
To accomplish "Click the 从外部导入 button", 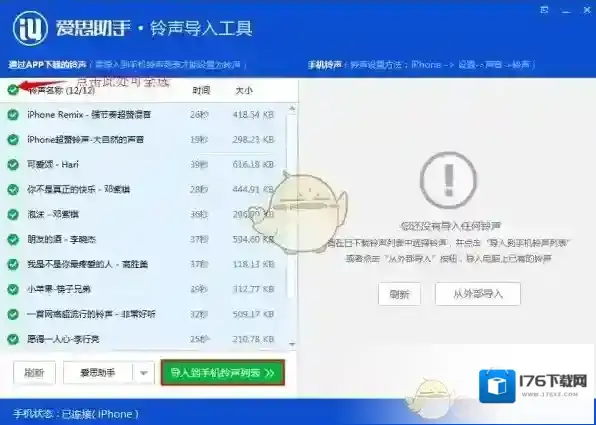I will tap(478, 294).
